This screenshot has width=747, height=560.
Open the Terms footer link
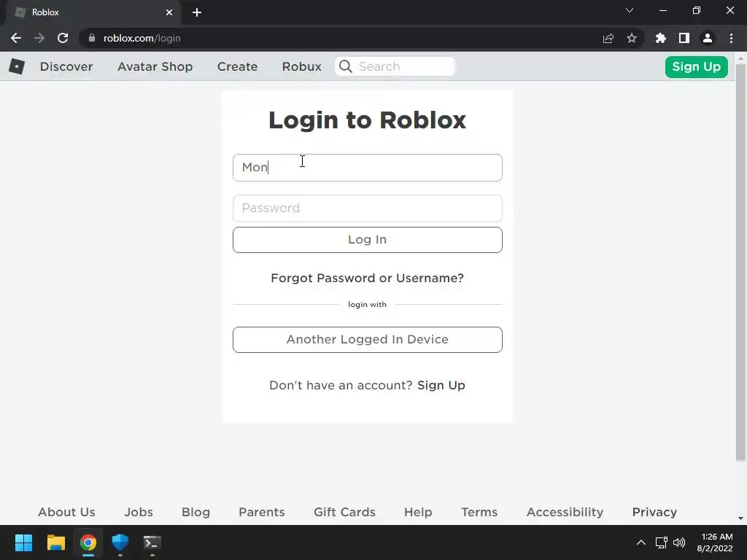[x=479, y=512]
